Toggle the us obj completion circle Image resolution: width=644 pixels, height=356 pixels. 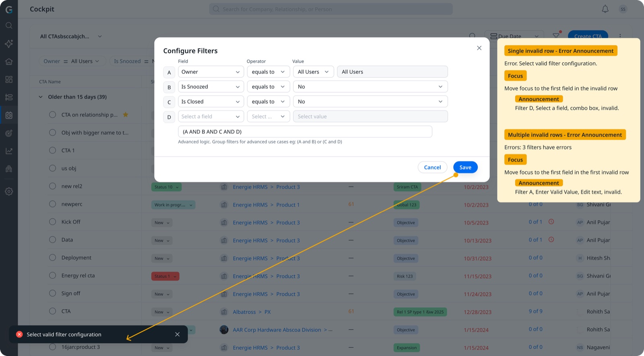coord(52,168)
